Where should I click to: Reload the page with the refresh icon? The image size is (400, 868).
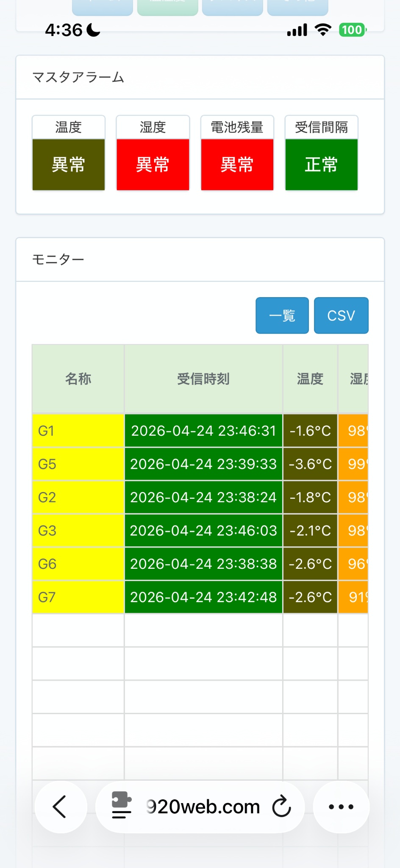point(281,807)
